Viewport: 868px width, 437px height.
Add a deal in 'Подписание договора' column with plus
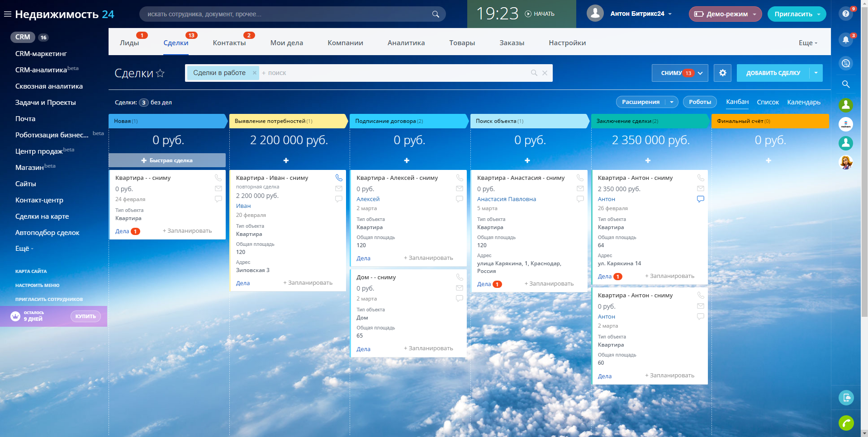click(407, 160)
